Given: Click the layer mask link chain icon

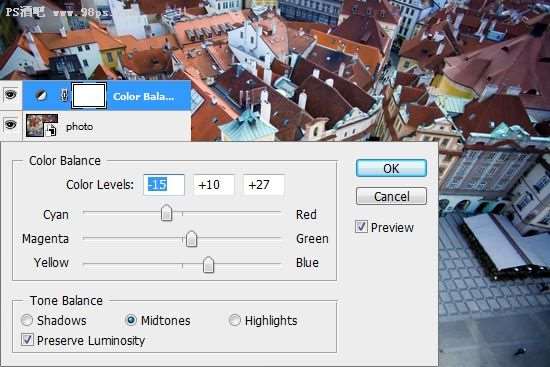Looking at the screenshot, I should pyautogui.click(x=64, y=95).
